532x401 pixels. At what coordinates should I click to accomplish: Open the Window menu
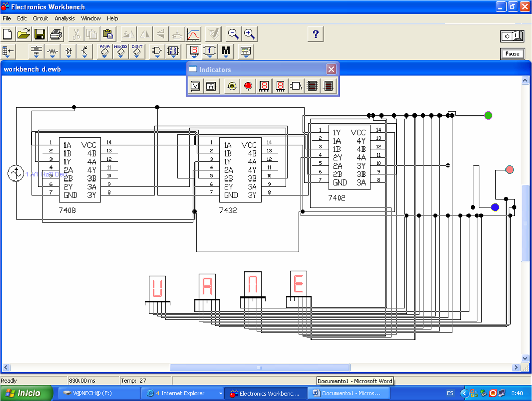pyautogui.click(x=90, y=18)
